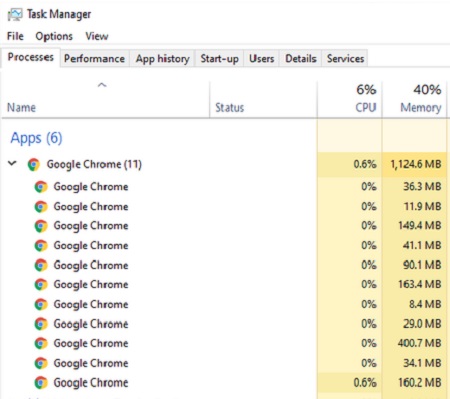This screenshot has width=450, height=399.
Task: Click the 6% total CPU usage value
Action: (366, 90)
